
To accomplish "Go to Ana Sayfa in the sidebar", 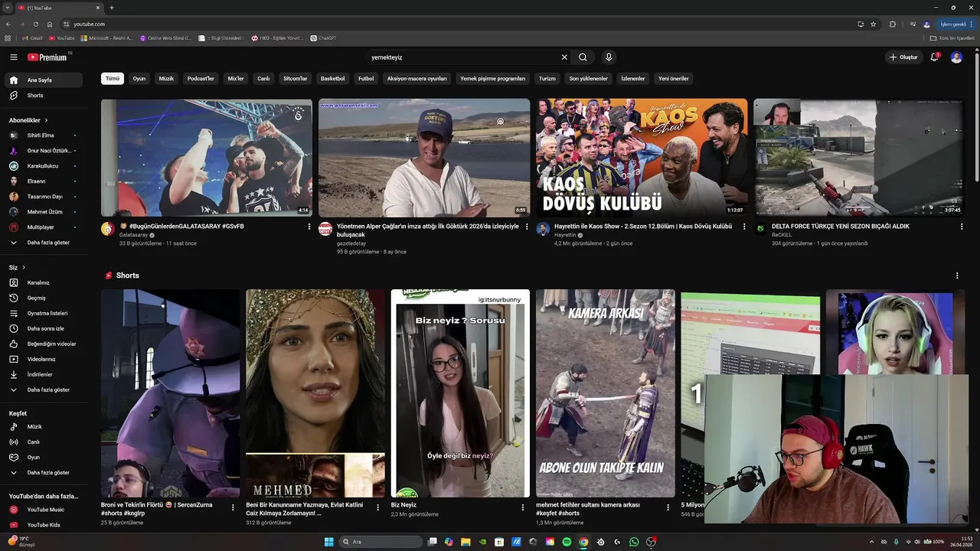I will click(x=44, y=80).
